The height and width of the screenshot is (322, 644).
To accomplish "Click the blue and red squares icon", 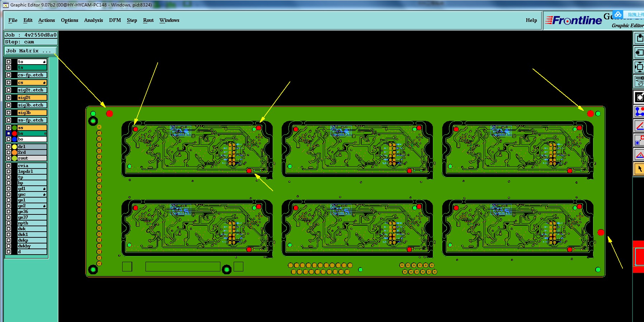I will 639,140.
